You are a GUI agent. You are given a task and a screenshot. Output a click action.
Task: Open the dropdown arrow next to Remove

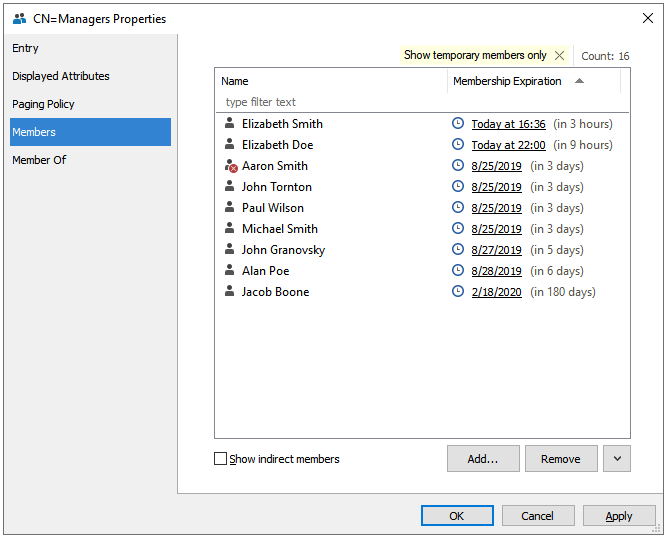click(617, 459)
